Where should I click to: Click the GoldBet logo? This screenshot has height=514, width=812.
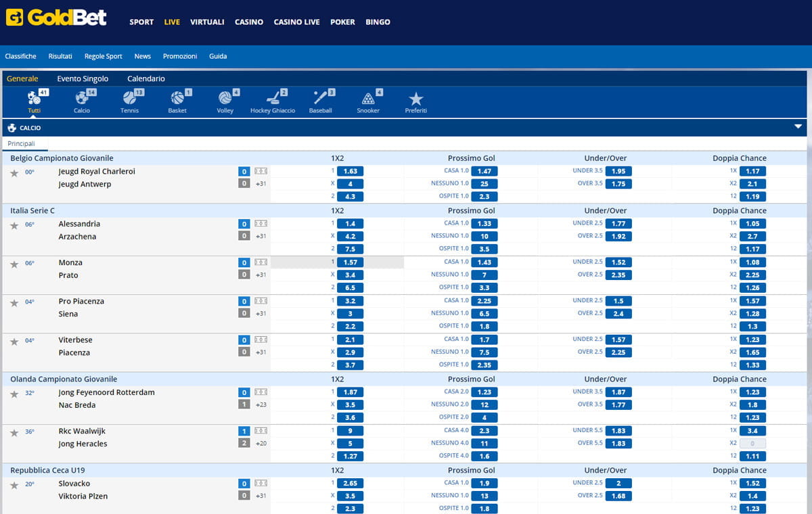coord(56,18)
